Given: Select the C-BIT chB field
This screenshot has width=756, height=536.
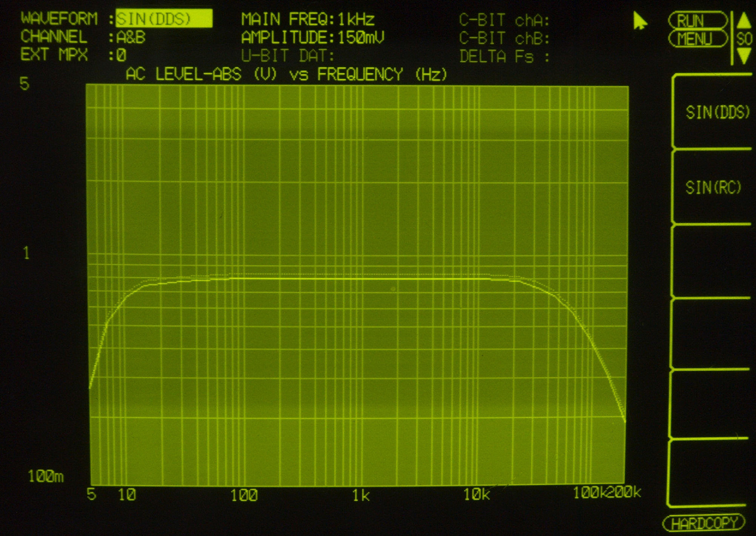Looking at the screenshot, I should [503, 39].
